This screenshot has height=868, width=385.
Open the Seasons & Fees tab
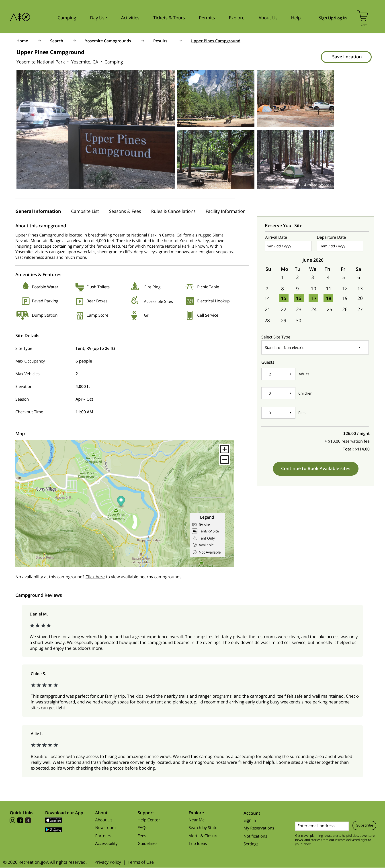pyautogui.click(x=125, y=211)
